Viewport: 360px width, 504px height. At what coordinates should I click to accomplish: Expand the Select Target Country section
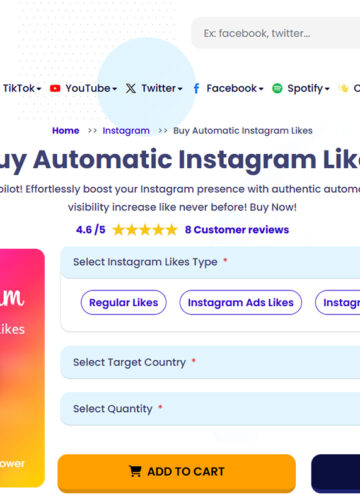pos(210,362)
